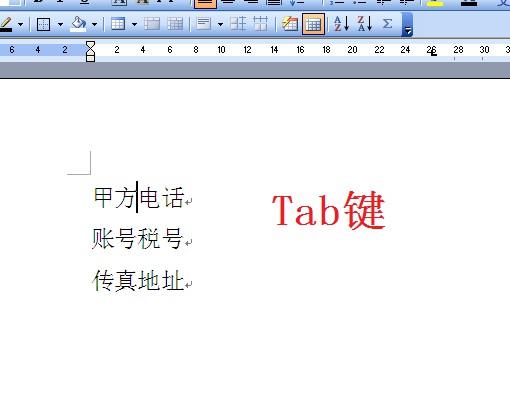Click the Split Cells icon

click(175, 24)
